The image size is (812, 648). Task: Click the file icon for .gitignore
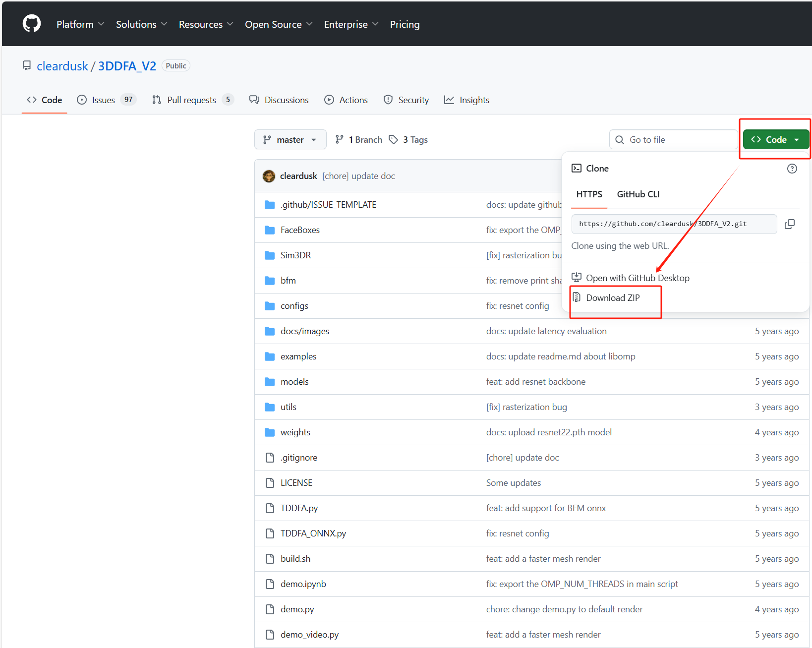[270, 458]
